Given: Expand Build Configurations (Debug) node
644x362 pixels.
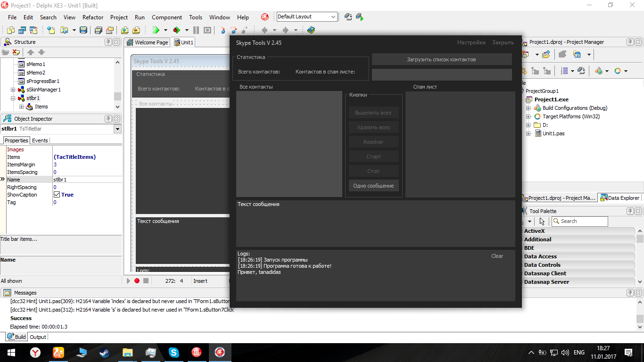Looking at the screenshot, I should point(528,108).
